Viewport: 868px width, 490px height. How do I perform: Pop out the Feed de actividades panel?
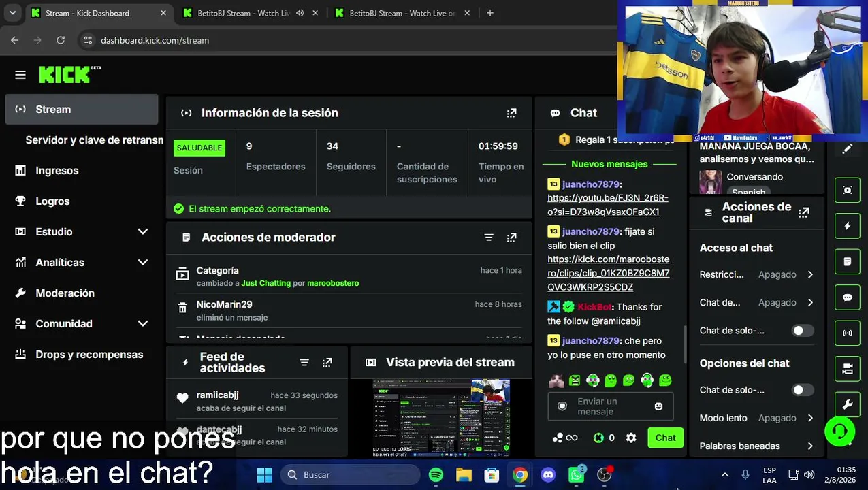[327, 363]
